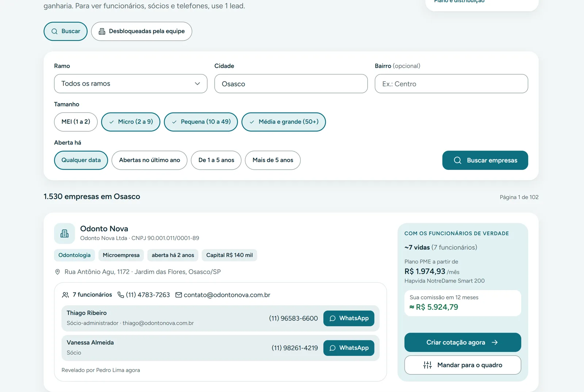Click the Página 1 de 102 indicator

(x=519, y=197)
